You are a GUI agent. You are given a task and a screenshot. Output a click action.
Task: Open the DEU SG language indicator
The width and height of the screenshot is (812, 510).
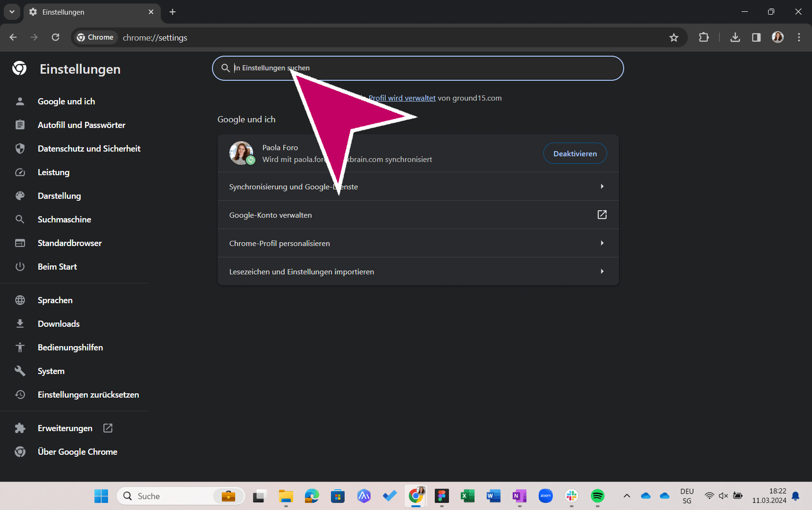click(x=687, y=496)
